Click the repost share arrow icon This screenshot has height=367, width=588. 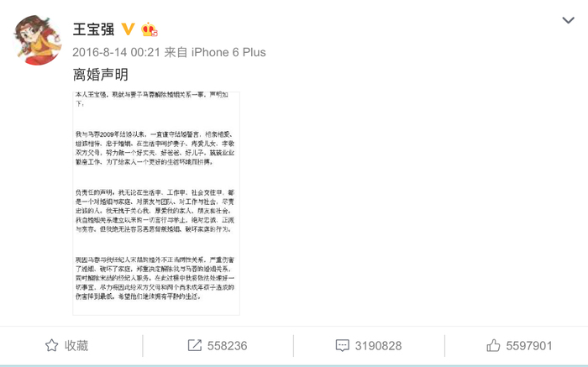195,345
